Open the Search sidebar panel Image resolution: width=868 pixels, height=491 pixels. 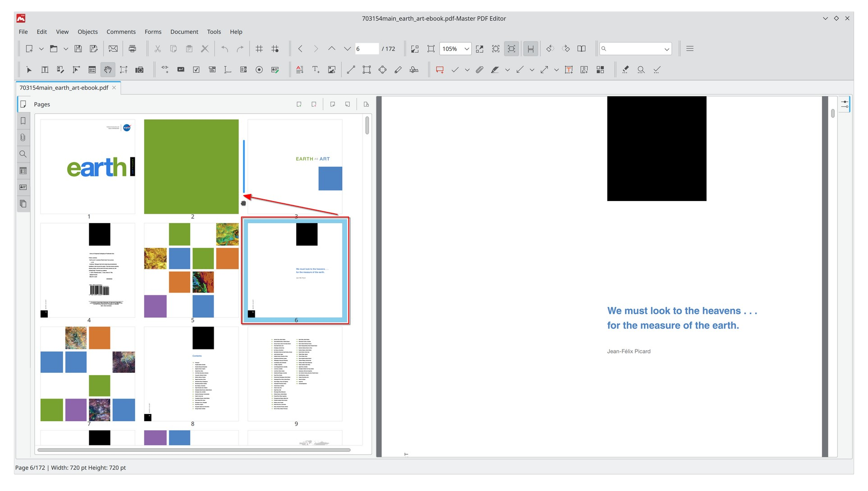(23, 154)
